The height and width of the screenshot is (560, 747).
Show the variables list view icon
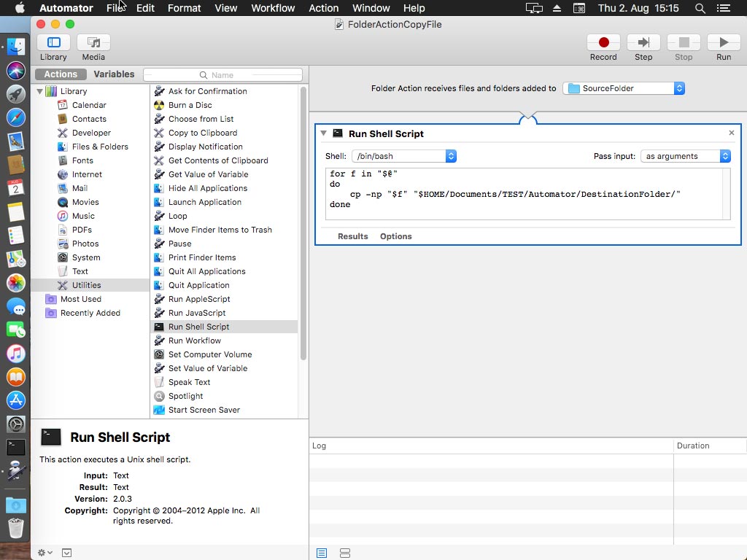pos(345,553)
